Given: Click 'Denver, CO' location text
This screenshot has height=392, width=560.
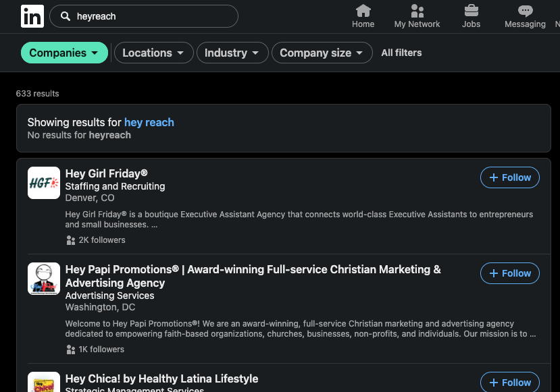Looking at the screenshot, I should [x=90, y=198].
